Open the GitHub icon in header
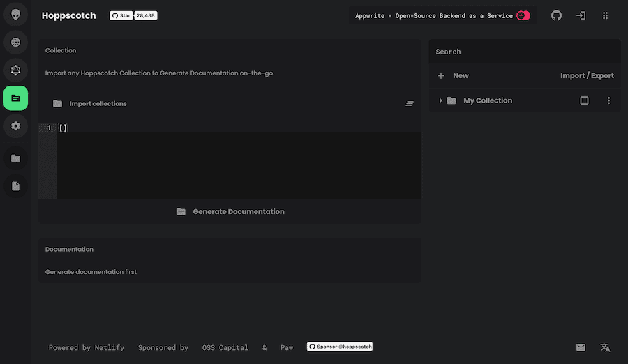Screen dimensions: 628x364 (x=556, y=15)
